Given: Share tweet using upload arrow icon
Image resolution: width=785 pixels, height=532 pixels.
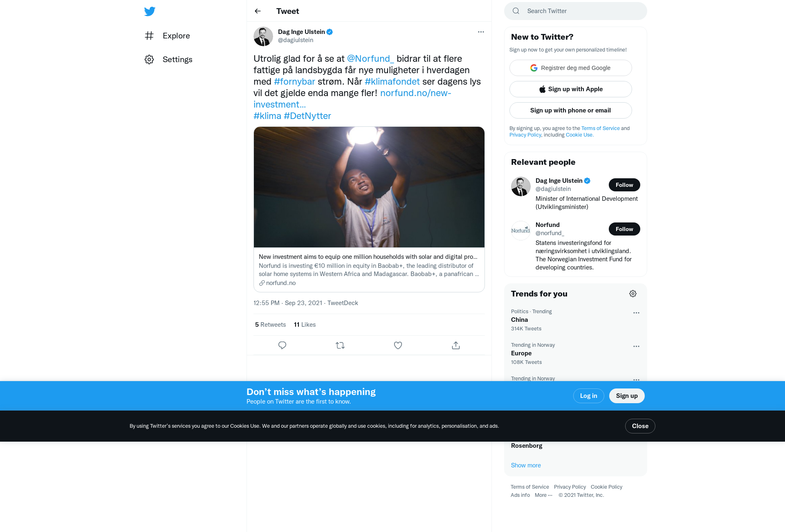Looking at the screenshot, I should [456, 346].
